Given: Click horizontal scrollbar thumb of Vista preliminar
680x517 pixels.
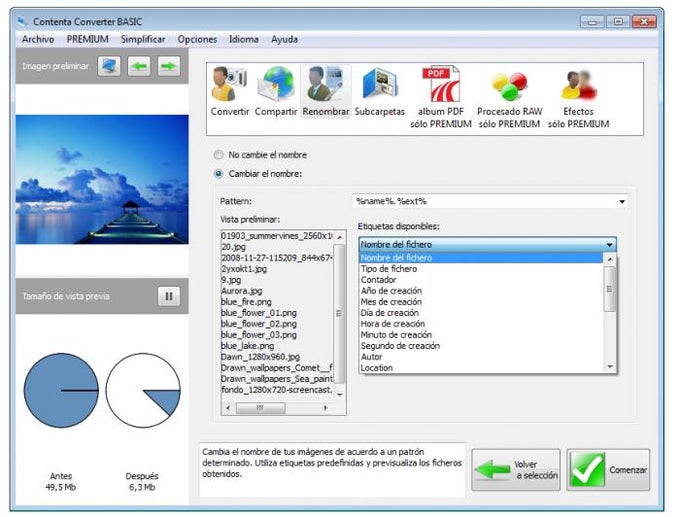Looking at the screenshot, I should 260,408.
